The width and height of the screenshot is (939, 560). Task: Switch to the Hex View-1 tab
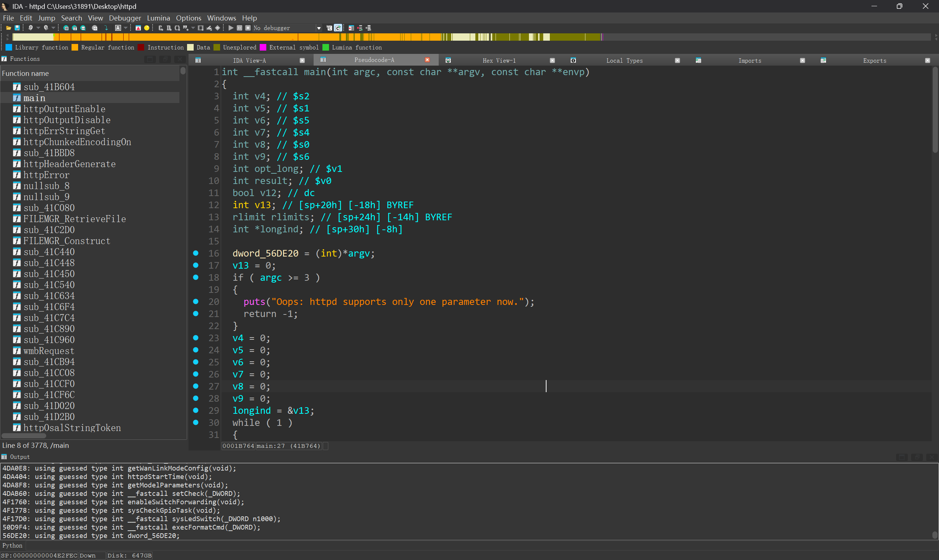pos(499,60)
